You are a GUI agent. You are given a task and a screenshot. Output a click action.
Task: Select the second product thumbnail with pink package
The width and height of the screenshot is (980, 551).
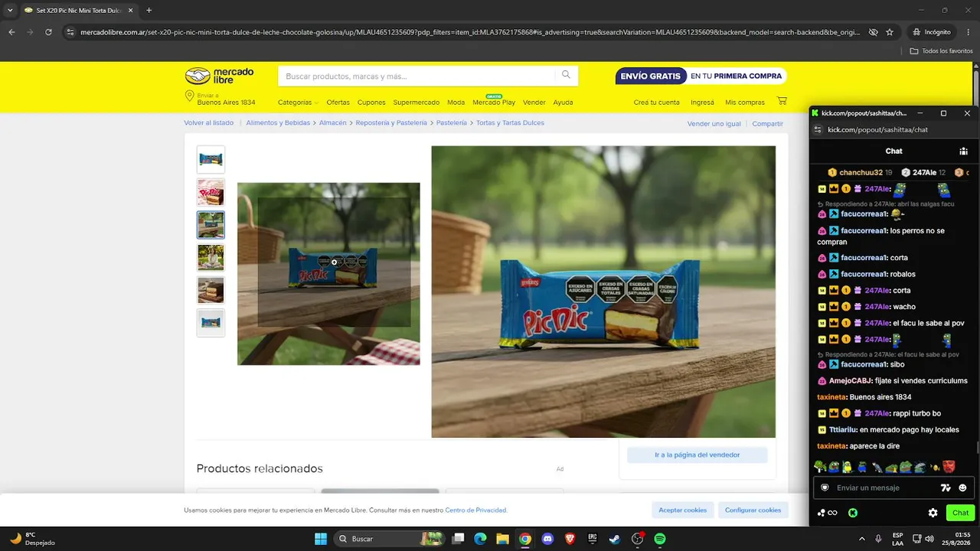(x=211, y=192)
